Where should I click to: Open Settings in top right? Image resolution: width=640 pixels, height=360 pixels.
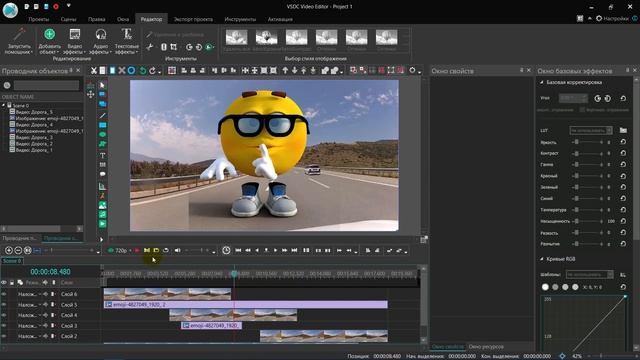pos(612,18)
